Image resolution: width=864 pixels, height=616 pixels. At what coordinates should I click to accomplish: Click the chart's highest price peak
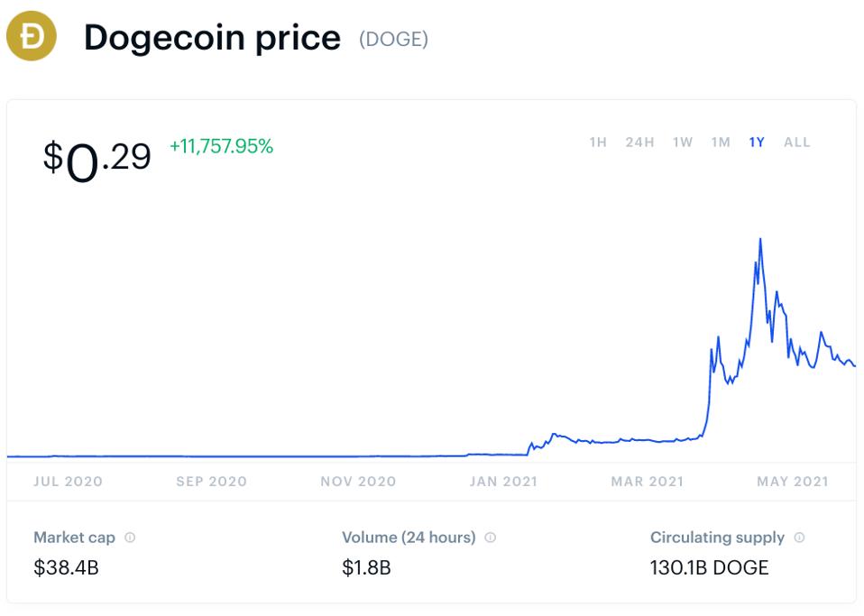[x=760, y=239]
